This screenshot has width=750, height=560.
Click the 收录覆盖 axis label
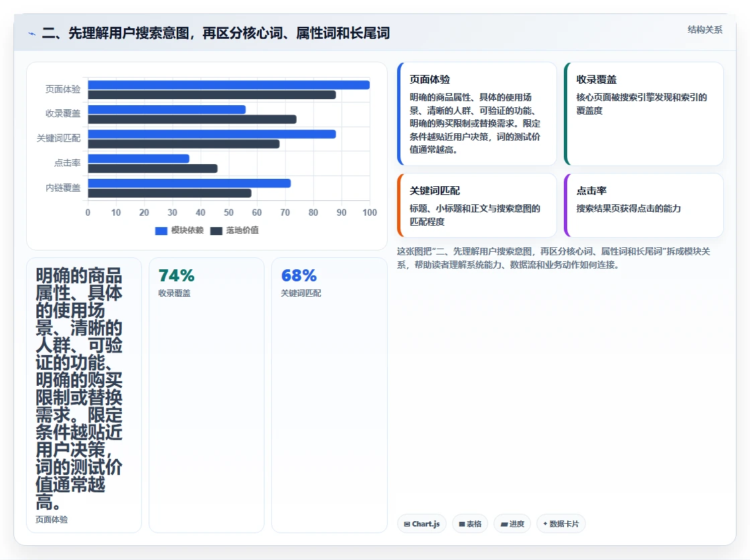point(63,114)
